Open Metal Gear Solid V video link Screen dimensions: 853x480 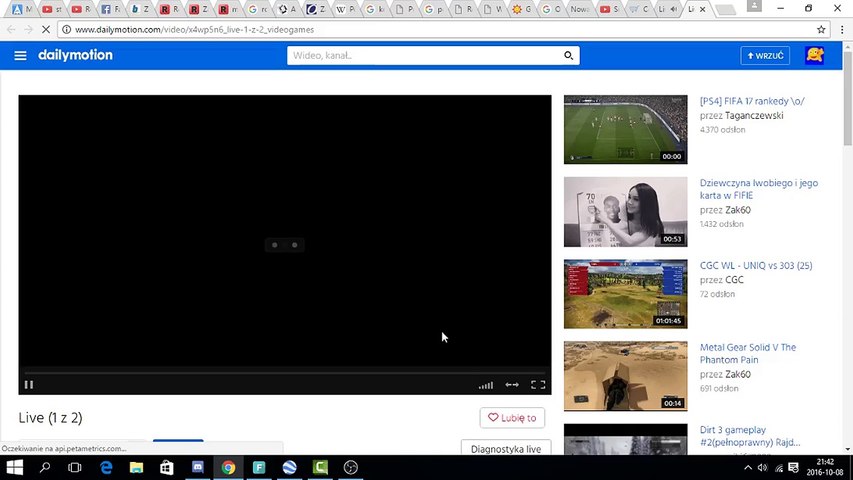tap(748, 353)
